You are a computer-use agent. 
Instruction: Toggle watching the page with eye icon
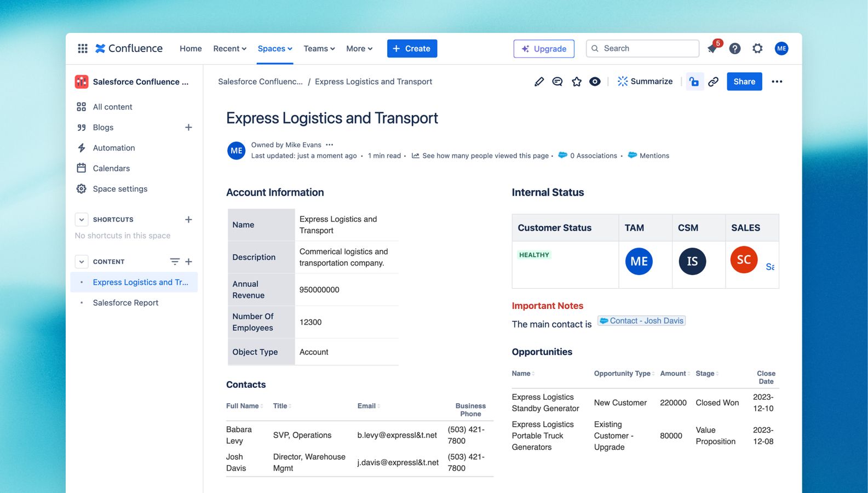595,82
